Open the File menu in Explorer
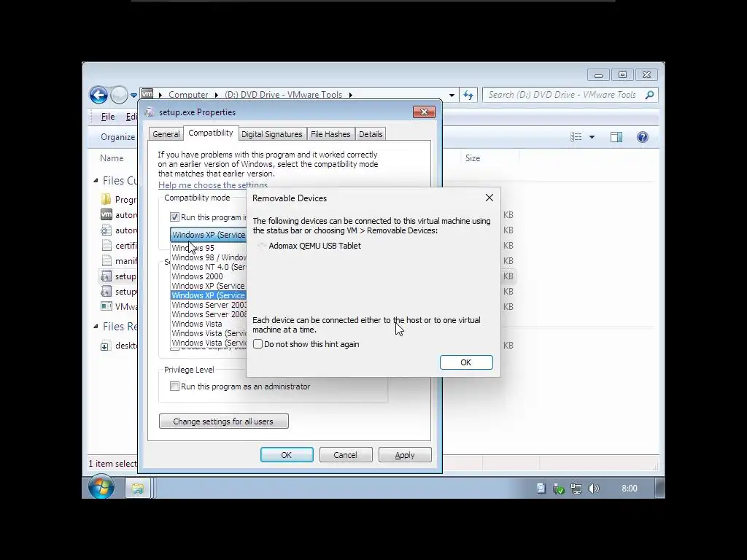 click(108, 117)
